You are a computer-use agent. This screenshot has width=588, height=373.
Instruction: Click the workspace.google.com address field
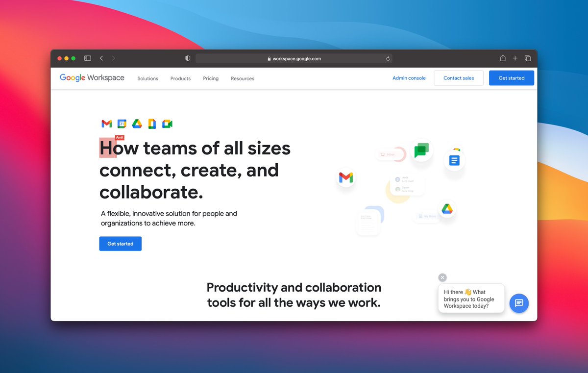294,58
